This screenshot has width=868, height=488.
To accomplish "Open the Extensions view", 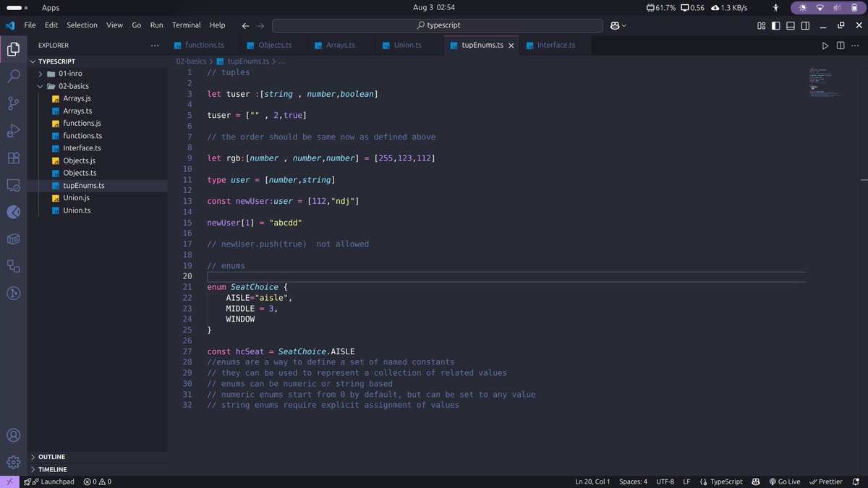I will click(x=13, y=158).
